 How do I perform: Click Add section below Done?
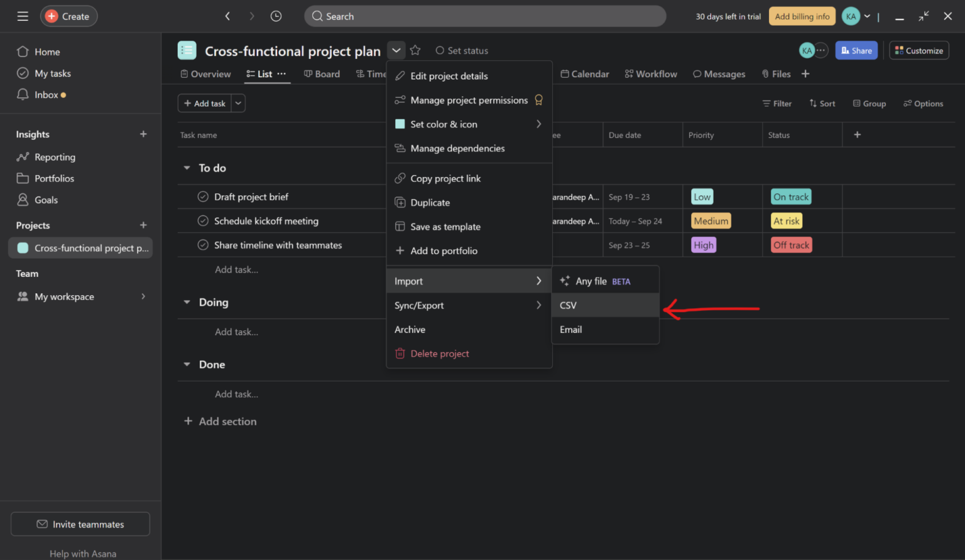(x=220, y=421)
